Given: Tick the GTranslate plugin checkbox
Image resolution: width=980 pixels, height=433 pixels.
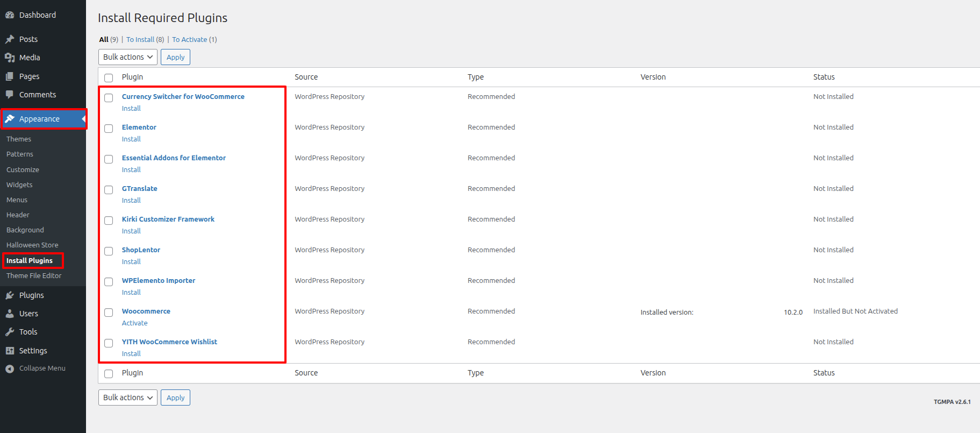Looking at the screenshot, I should click(109, 190).
